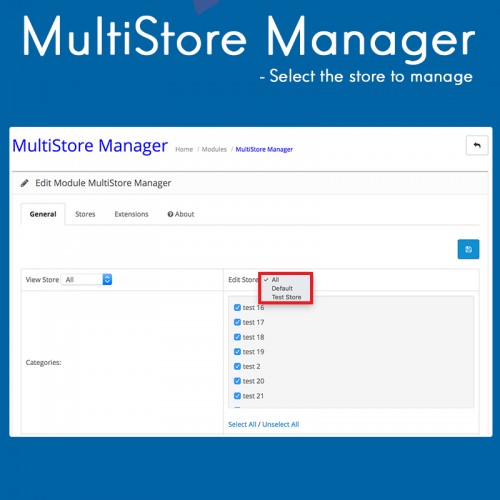Click the back arrow return button
The image size is (500, 500).
477,145
